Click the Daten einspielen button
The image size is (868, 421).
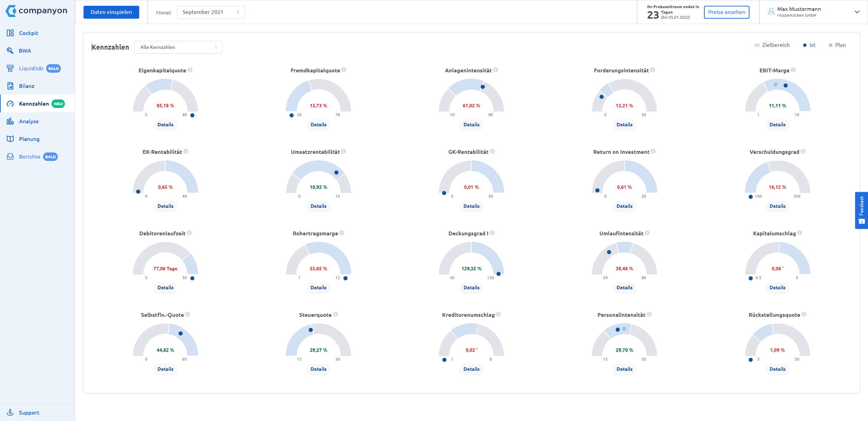click(111, 12)
